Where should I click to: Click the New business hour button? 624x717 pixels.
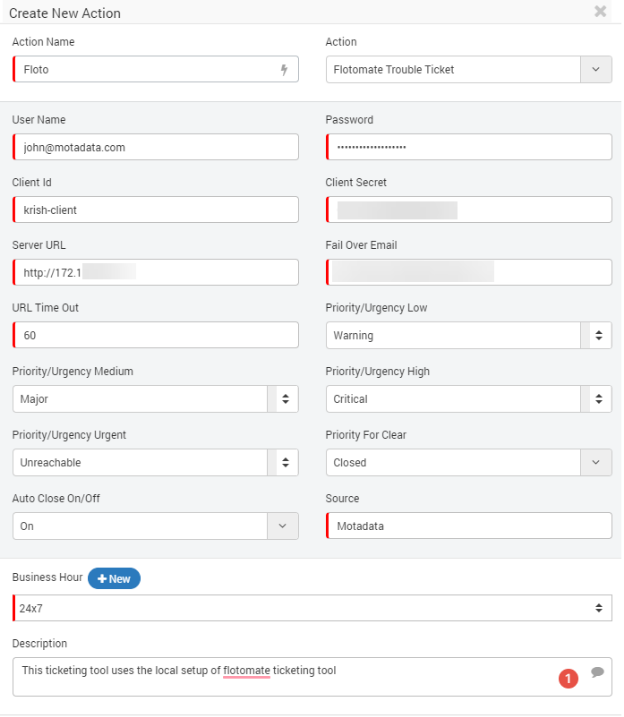(114, 578)
